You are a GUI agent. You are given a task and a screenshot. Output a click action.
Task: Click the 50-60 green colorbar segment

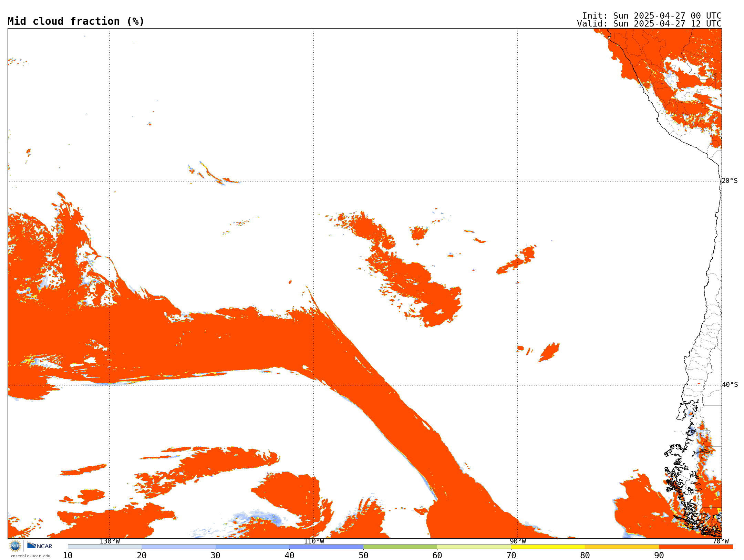tap(400, 547)
